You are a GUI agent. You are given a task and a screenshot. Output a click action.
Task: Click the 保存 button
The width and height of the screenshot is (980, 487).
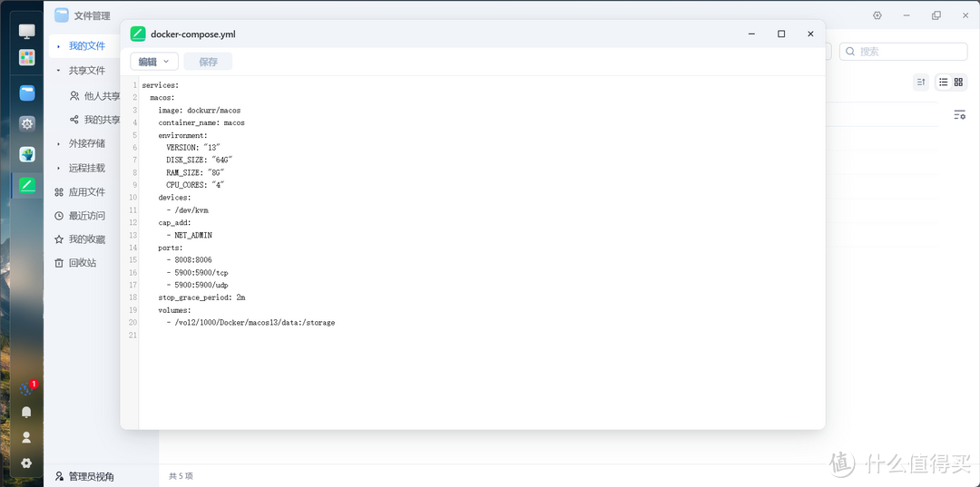tap(208, 61)
